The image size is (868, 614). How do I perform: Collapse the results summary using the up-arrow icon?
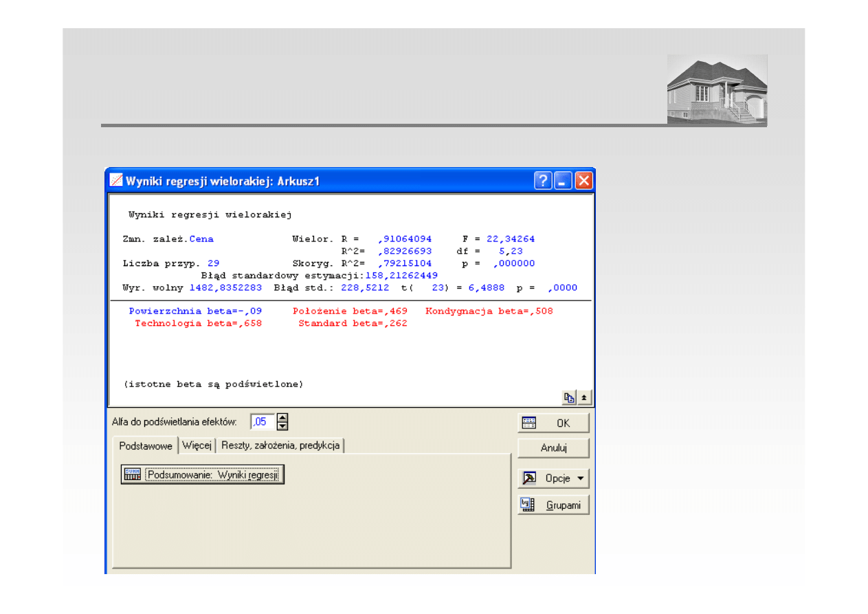pyautogui.click(x=584, y=397)
